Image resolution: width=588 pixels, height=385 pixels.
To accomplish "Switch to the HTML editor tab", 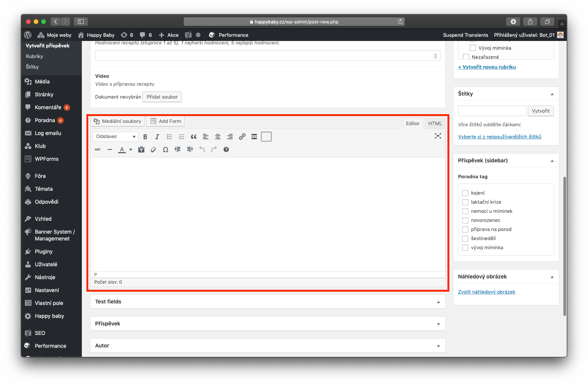I will pyautogui.click(x=435, y=123).
